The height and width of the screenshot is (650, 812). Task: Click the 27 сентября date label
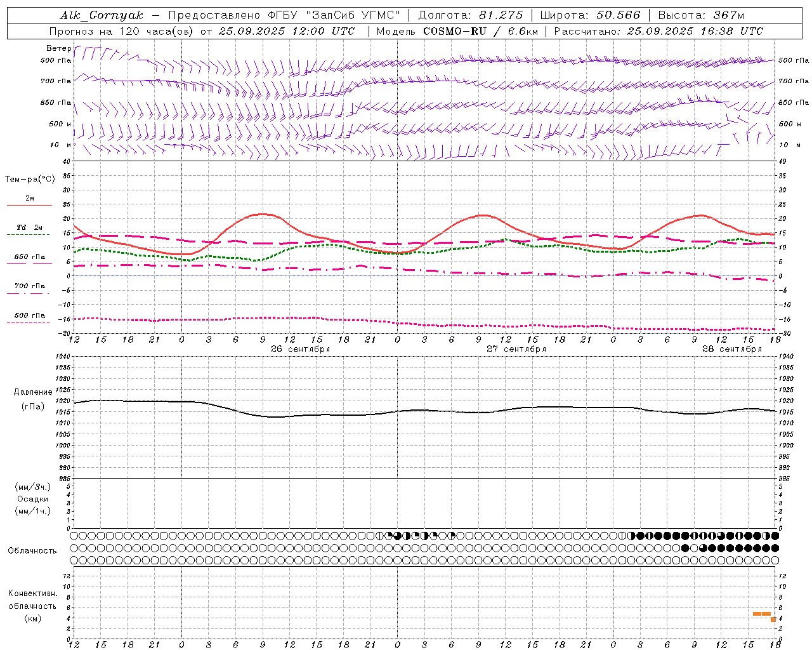point(516,349)
